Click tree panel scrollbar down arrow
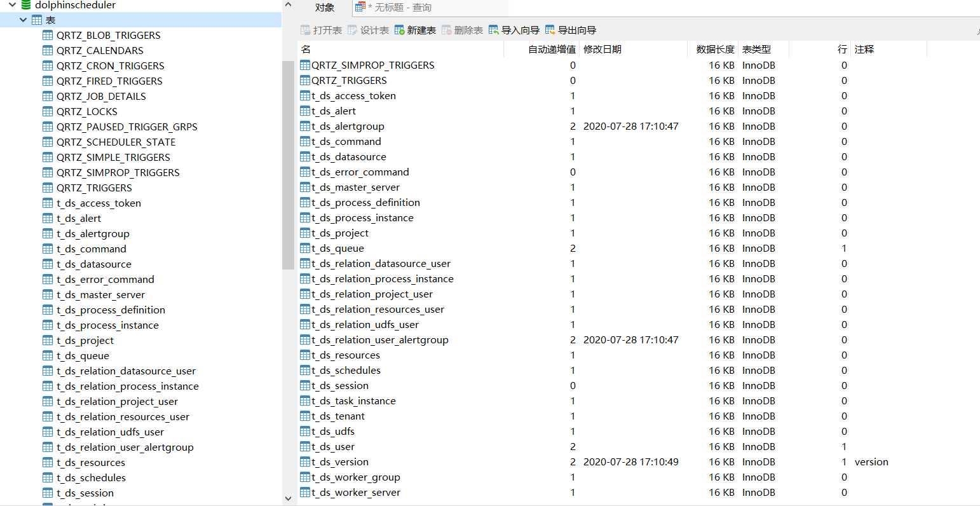The image size is (980, 506). 288,499
